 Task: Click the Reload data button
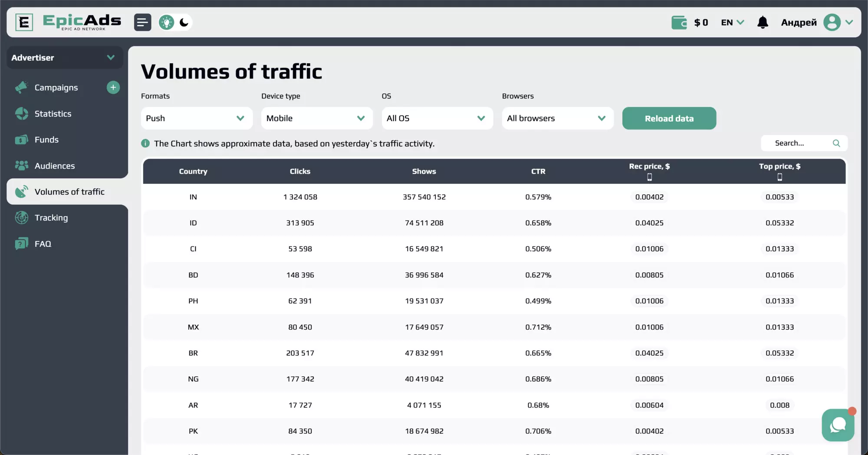(669, 118)
